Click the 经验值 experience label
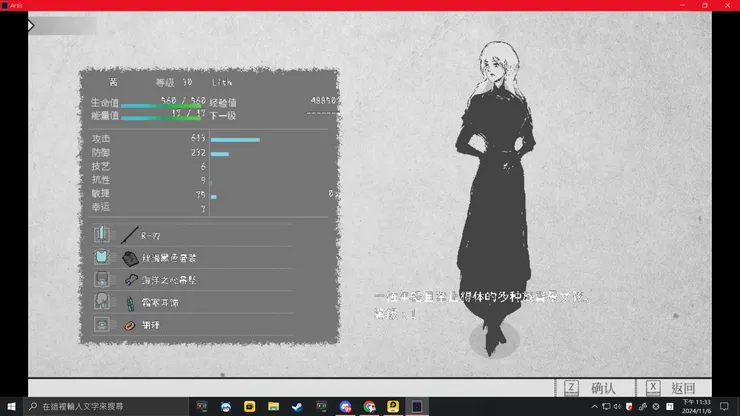The height and width of the screenshot is (416, 740). pos(223,102)
